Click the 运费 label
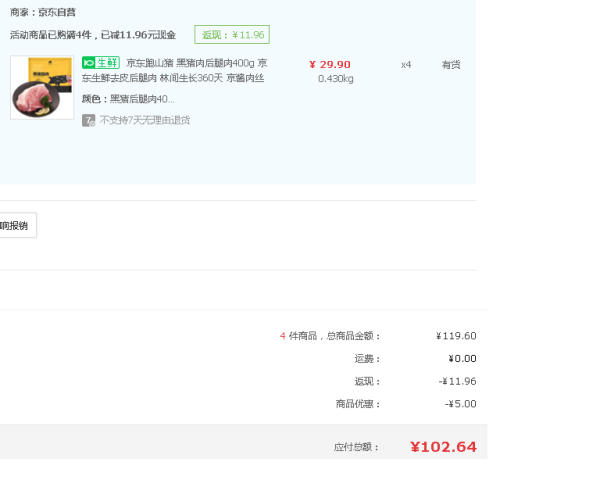600x480 pixels. coord(367,359)
